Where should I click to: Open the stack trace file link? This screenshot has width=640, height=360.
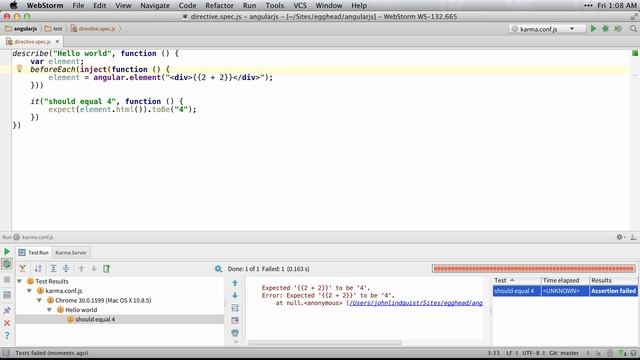[x=416, y=303]
